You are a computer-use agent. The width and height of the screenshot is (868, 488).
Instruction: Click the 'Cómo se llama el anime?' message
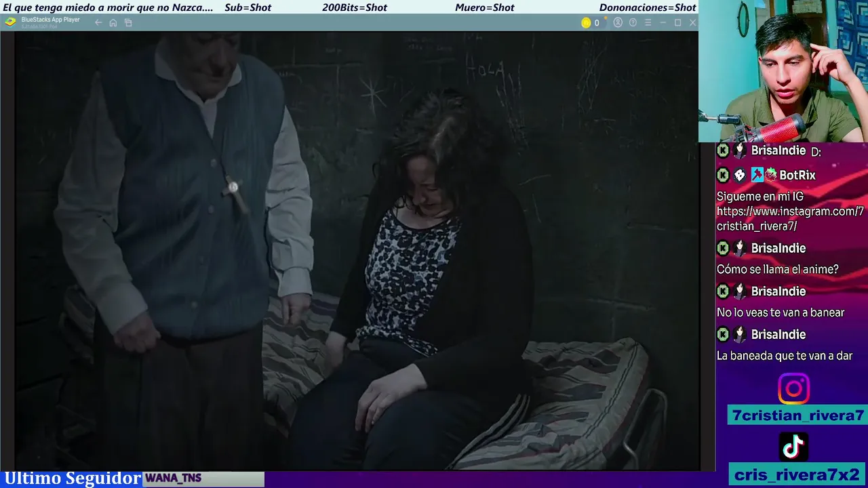(778, 270)
